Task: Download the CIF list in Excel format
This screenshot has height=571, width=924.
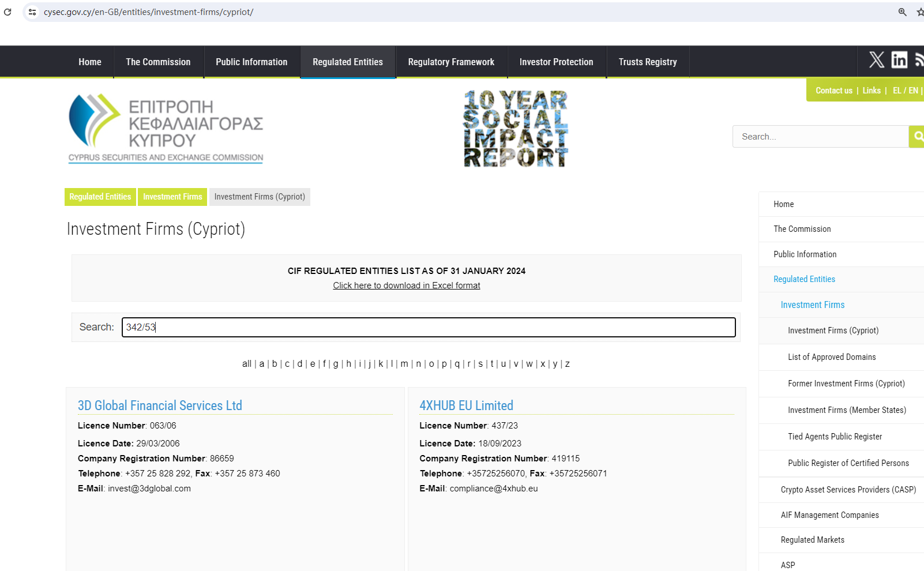Action: click(406, 285)
